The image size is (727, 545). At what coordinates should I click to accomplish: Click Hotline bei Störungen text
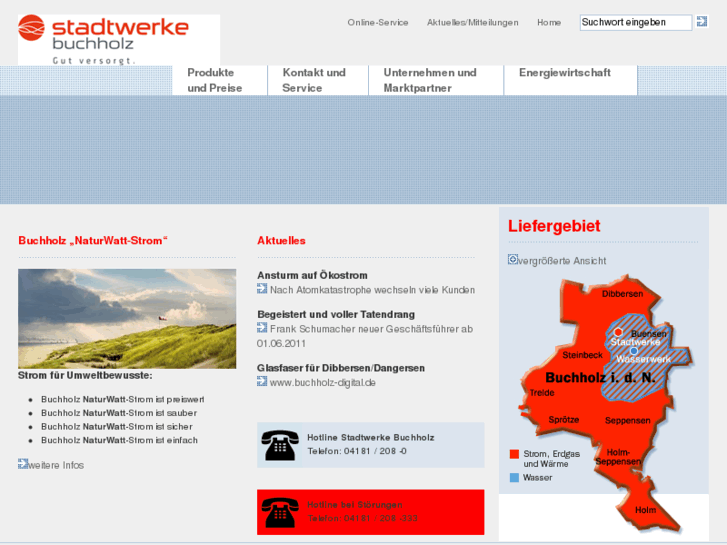click(355, 505)
